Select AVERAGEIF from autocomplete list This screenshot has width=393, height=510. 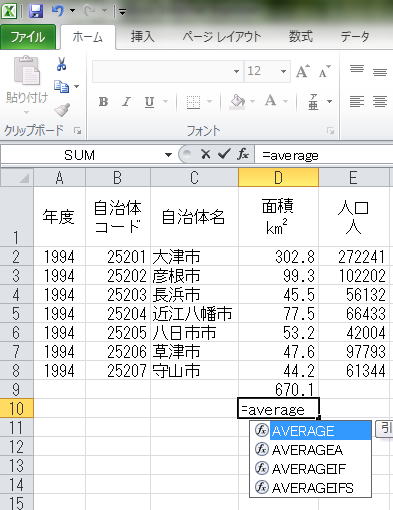coord(310,469)
